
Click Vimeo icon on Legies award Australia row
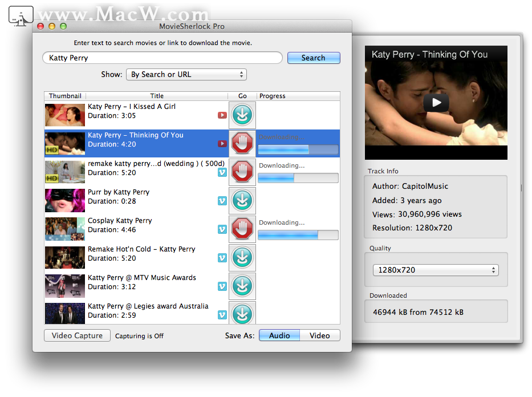222,315
